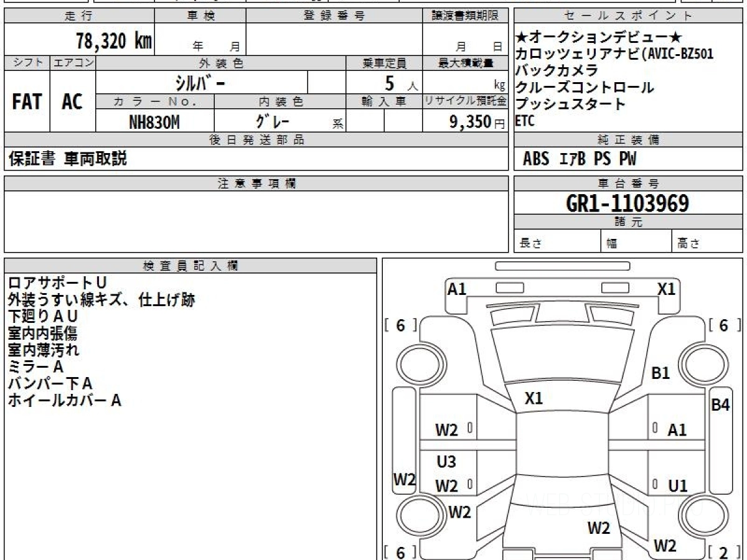Click the ETC sales point

tap(525, 121)
